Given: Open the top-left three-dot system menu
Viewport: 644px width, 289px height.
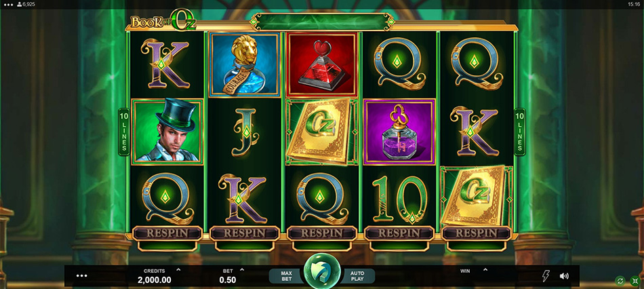Looking at the screenshot, I should (8, 4).
